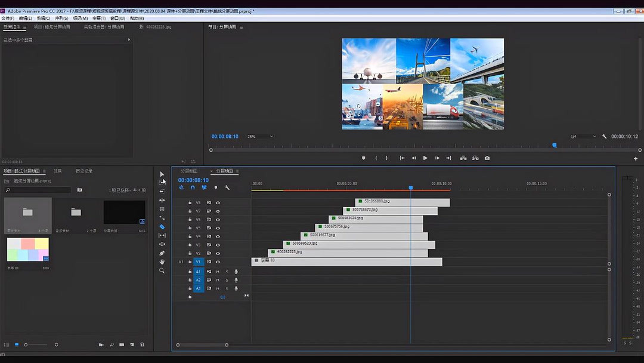Select the Zoom tool magnifier

click(162, 270)
